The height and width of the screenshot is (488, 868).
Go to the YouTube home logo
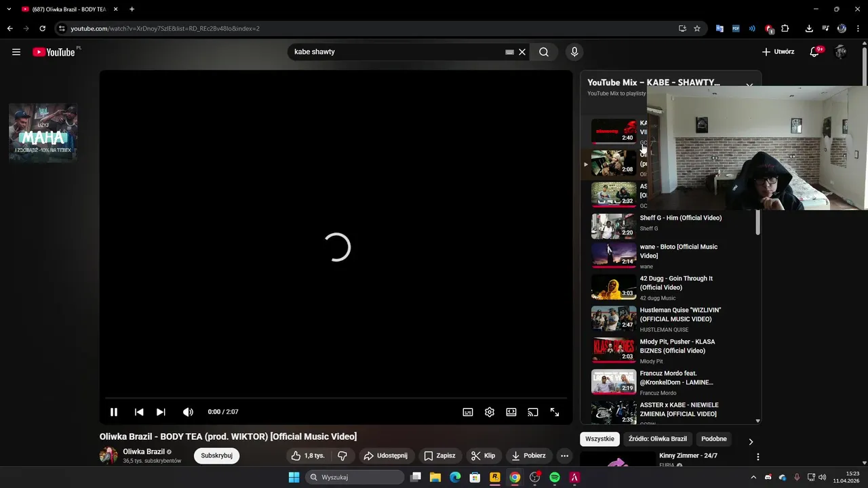[x=54, y=52]
